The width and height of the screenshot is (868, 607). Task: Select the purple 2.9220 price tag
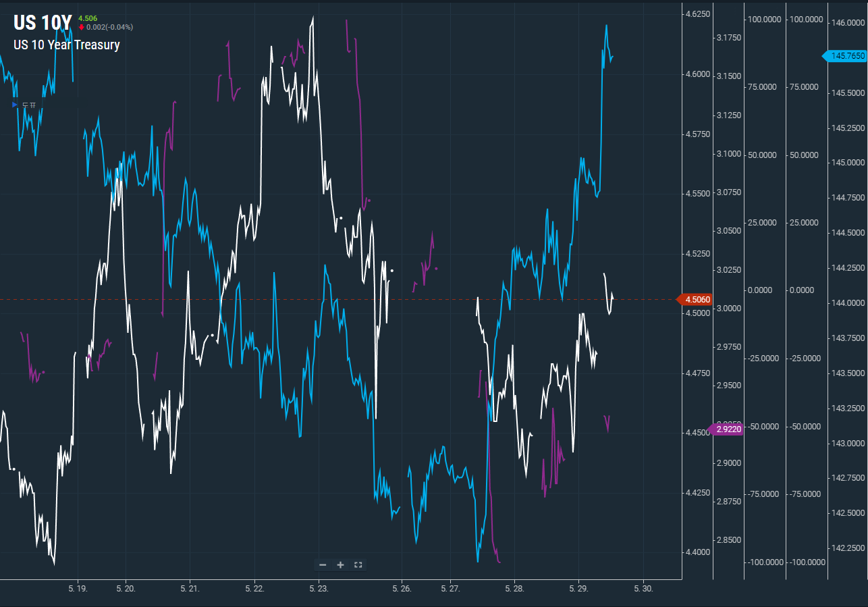pyautogui.click(x=727, y=429)
